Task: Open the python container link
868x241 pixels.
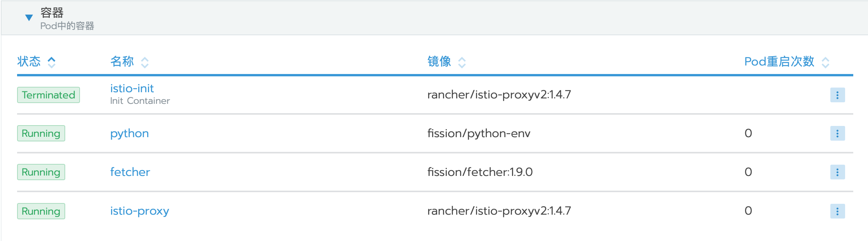Action: [129, 133]
